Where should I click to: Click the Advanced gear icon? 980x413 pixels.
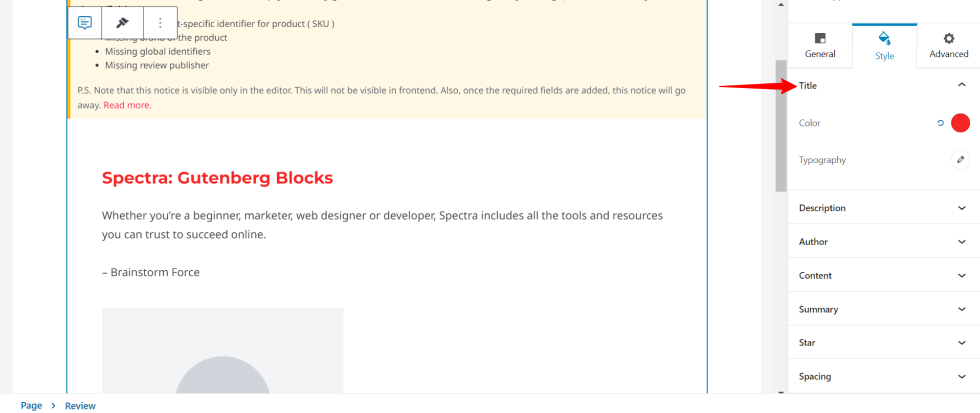tap(948, 39)
